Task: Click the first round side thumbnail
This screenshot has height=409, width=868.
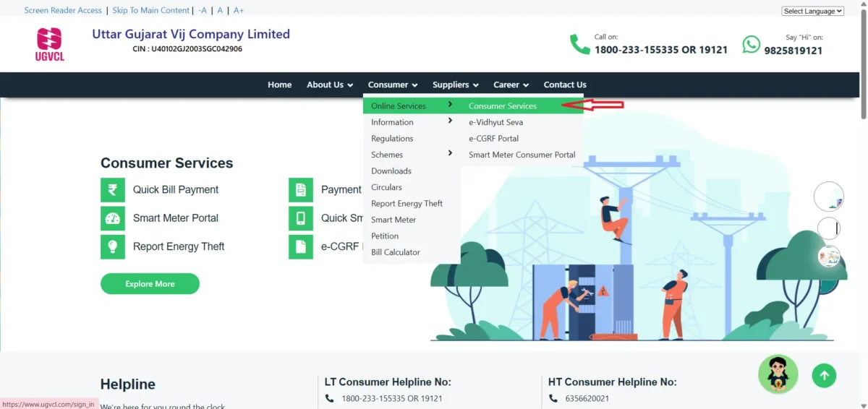Action: pos(829,197)
